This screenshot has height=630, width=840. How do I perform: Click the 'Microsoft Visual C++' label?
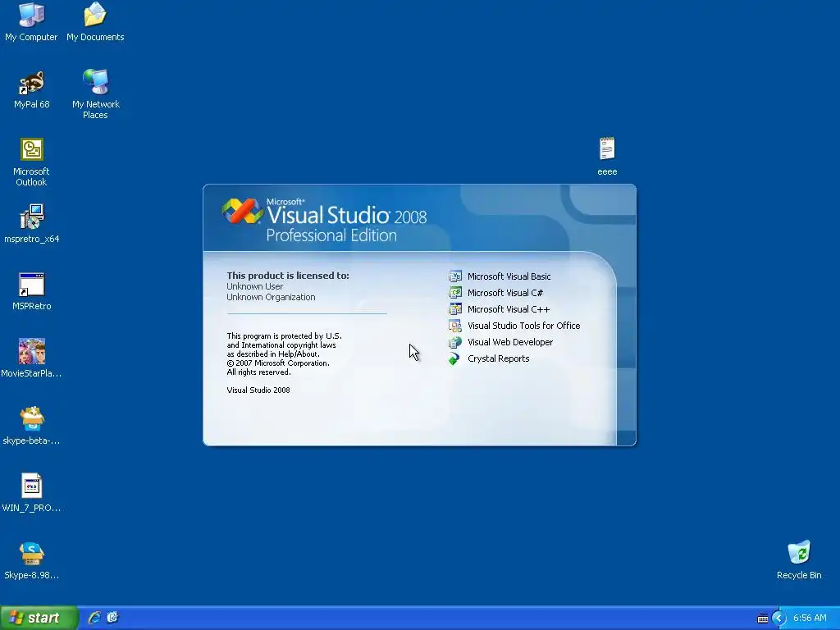tap(509, 309)
